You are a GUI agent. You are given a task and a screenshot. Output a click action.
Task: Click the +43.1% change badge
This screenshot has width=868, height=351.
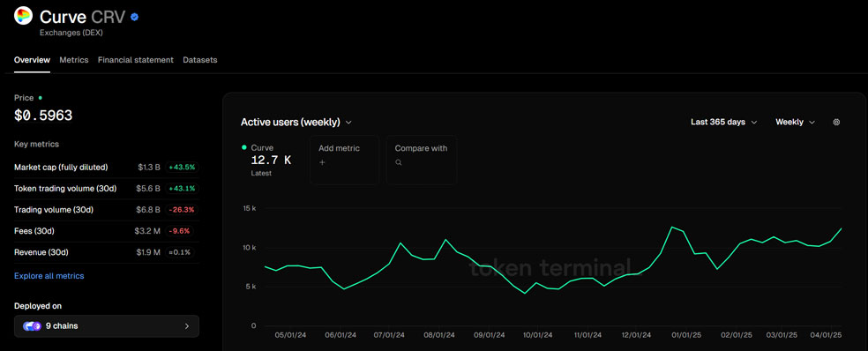182,188
